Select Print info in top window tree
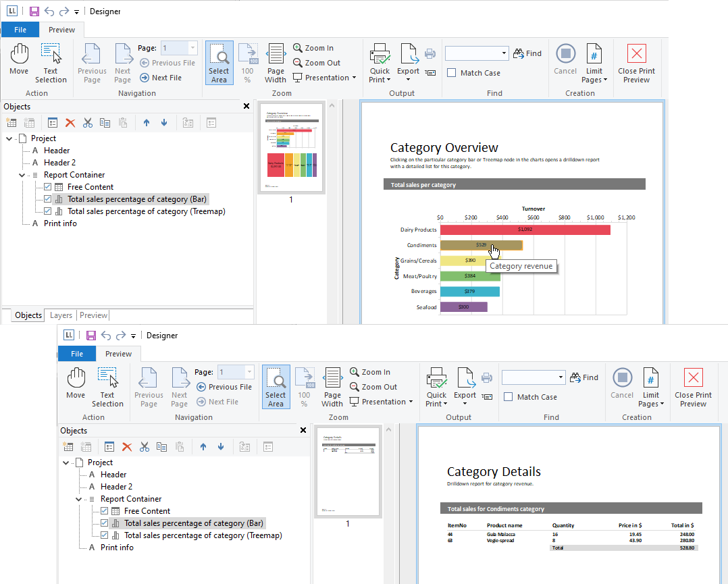Viewport: 728px width, 584px height. [60, 223]
